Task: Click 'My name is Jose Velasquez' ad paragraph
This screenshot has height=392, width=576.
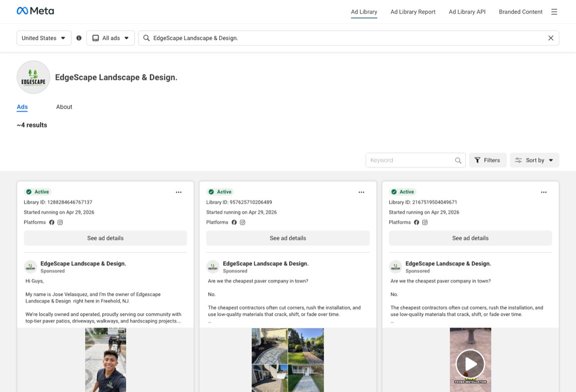Action: point(93,298)
